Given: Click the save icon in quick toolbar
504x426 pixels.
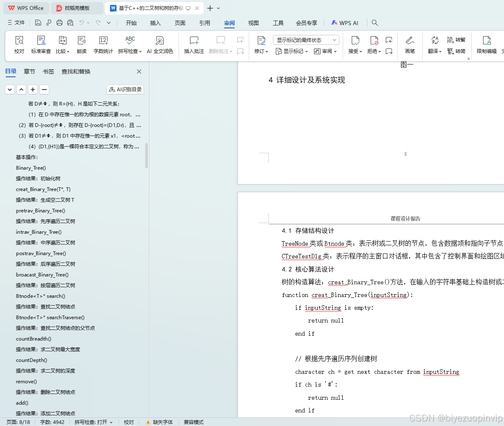Looking at the screenshot, I should (x=38, y=23).
